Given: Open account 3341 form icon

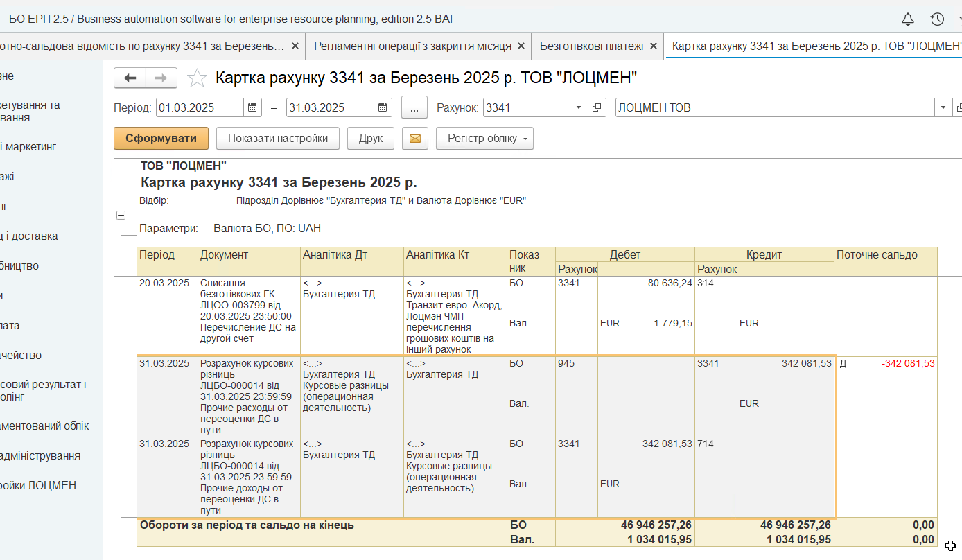Looking at the screenshot, I should pos(597,107).
